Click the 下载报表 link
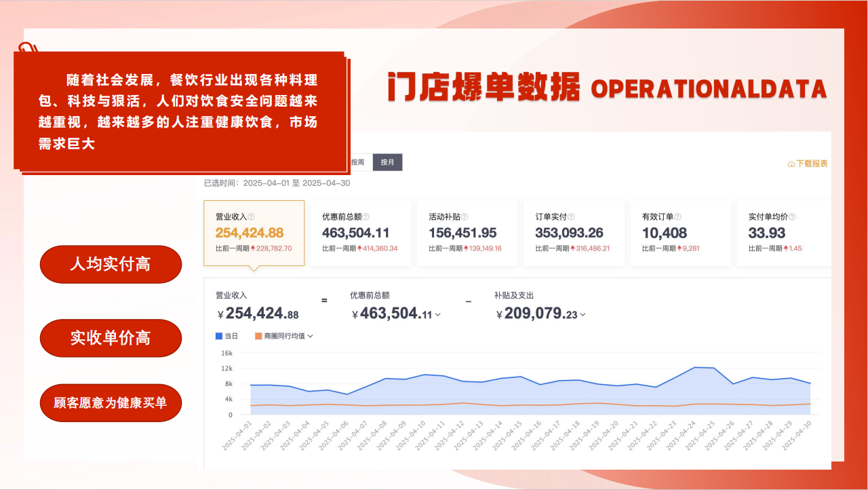Screen dimensions: 868x490 (812, 164)
